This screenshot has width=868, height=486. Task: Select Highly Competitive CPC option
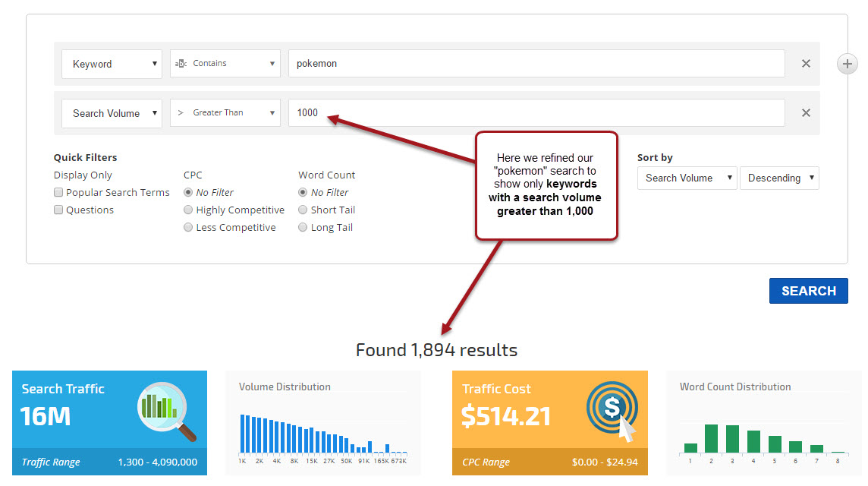(188, 210)
